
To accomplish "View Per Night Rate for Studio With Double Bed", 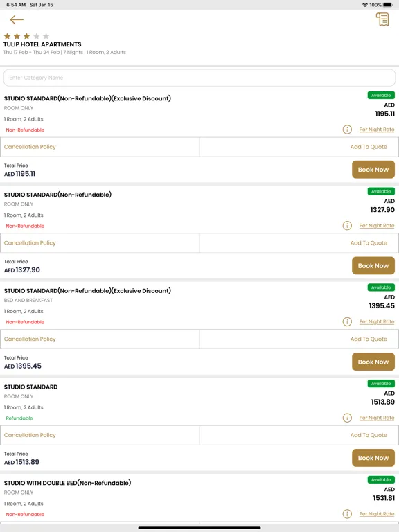I will point(377,514).
